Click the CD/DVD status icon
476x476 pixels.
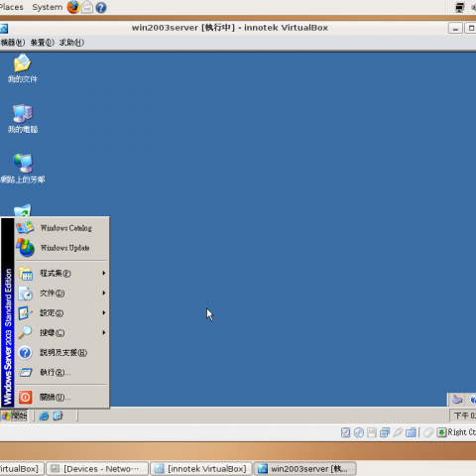point(359,432)
